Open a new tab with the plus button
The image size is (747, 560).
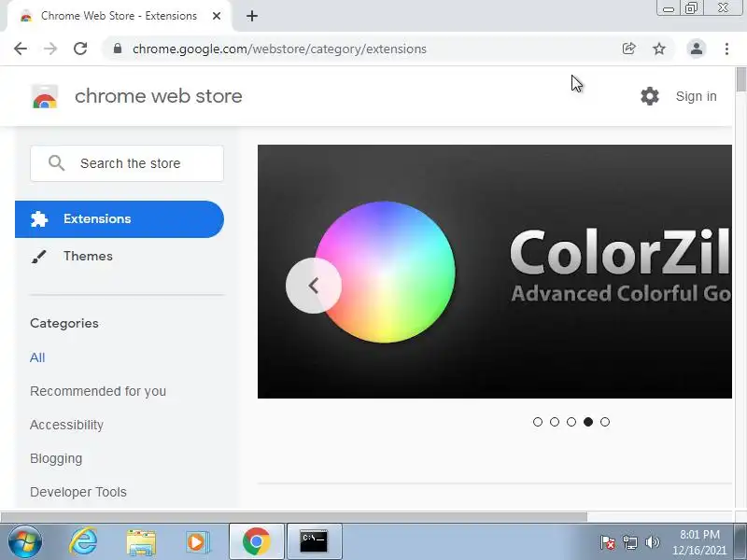coord(252,16)
